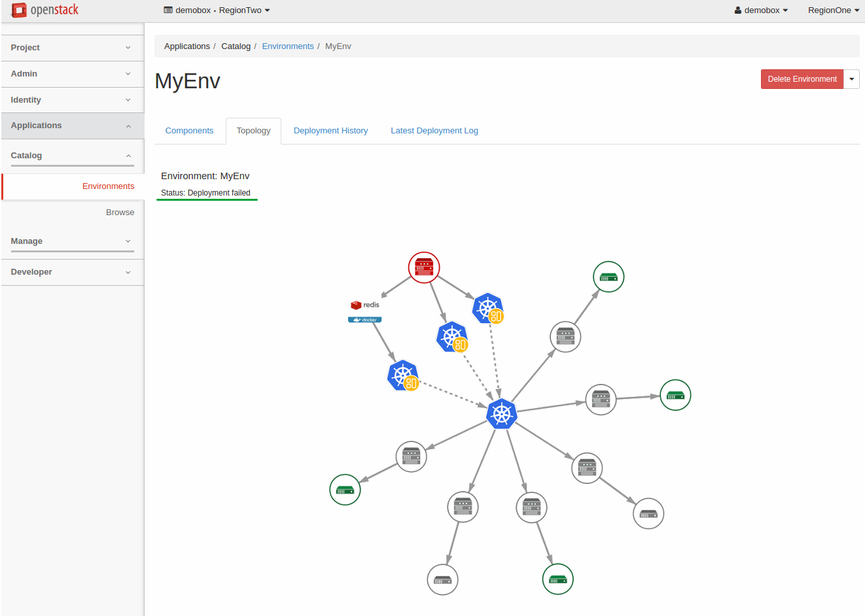Select the top-right green instance node
This screenshot has width=865, height=616.
coord(609,277)
